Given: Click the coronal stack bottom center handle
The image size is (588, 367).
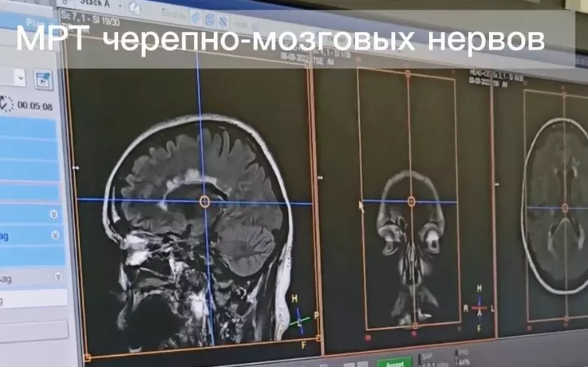Looking at the screenshot, I should (x=415, y=326).
